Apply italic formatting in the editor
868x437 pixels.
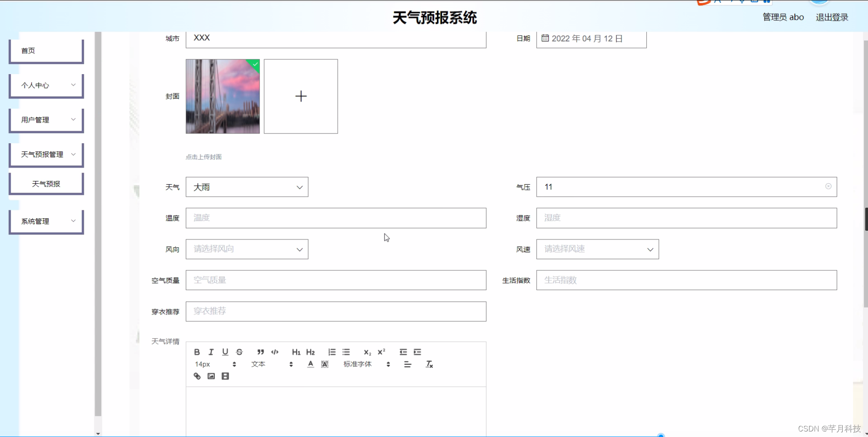click(x=211, y=352)
